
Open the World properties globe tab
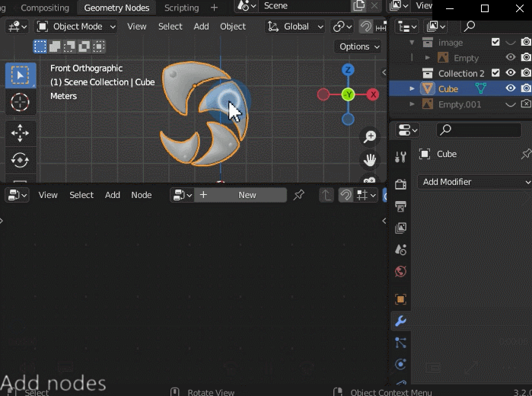click(400, 272)
